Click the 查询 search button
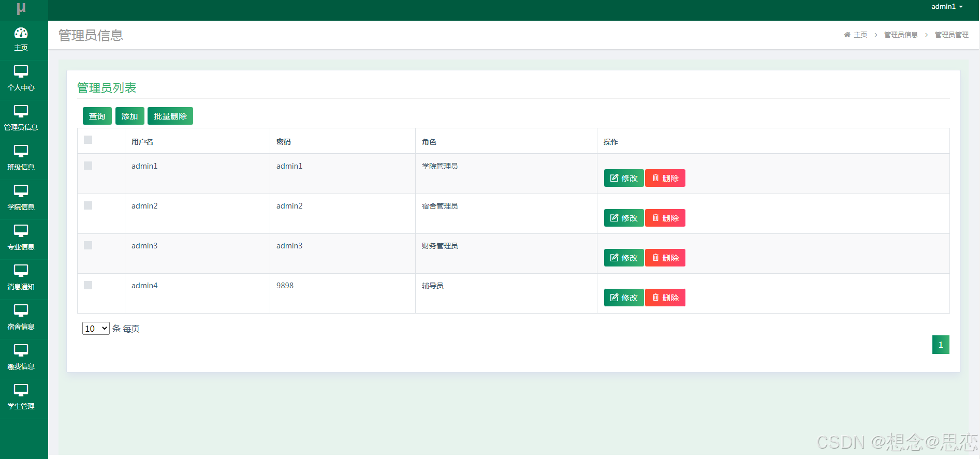 coord(97,116)
